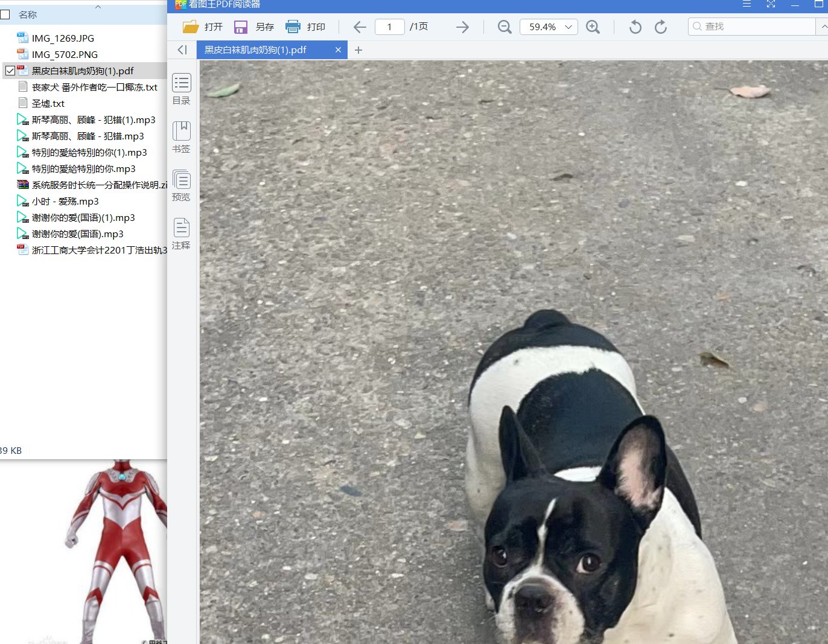Screen dimensions: 828x644
Task: Show the 预览 thumbnails panel
Action: (181, 185)
